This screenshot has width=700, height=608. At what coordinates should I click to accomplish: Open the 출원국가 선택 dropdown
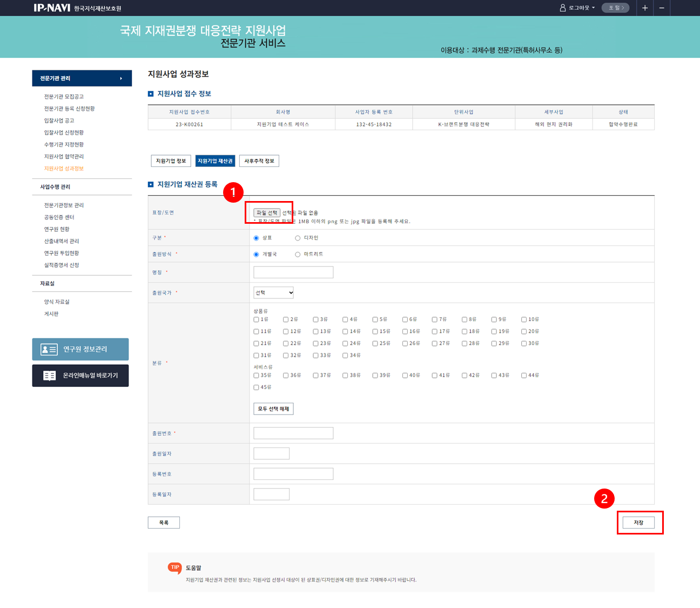[x=273, y=292]
